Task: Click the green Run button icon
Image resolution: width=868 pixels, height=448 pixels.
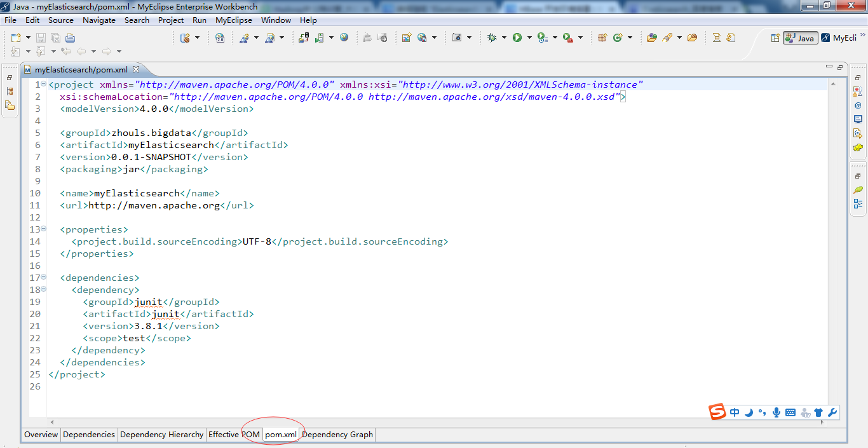Action: pos(517,37)
